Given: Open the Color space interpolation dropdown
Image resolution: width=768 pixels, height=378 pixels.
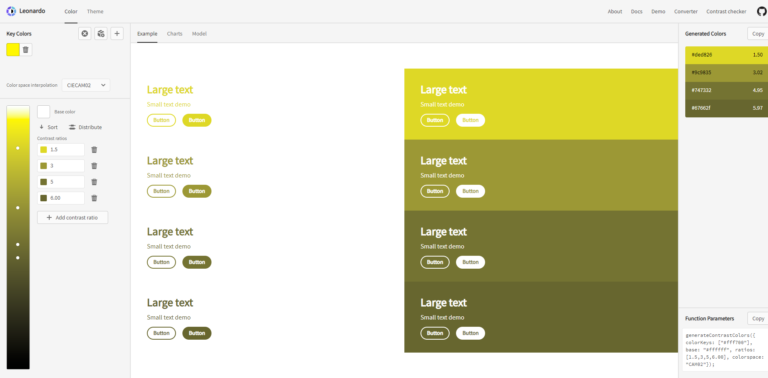Looking at the screenshot, I should click(x=86, y=85).
